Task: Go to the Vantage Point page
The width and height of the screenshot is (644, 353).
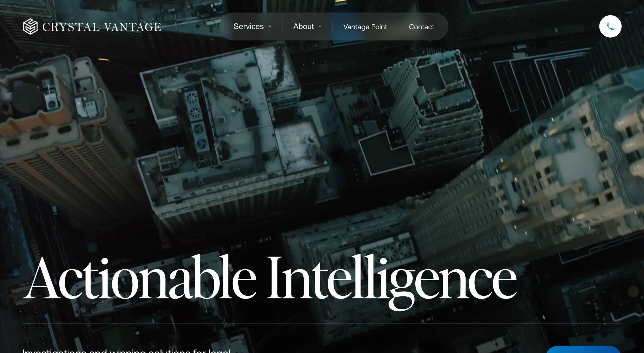Action: click(365, 27)
